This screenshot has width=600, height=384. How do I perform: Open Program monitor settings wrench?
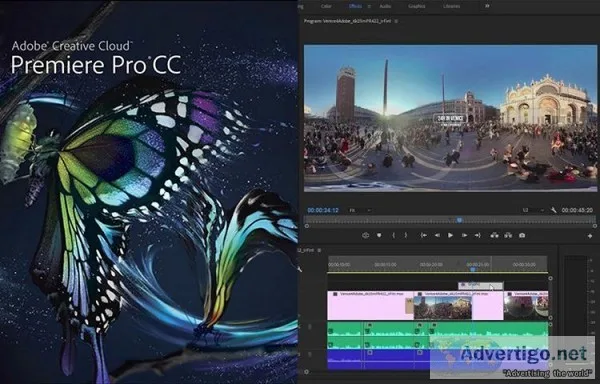(x=553, y=210)
